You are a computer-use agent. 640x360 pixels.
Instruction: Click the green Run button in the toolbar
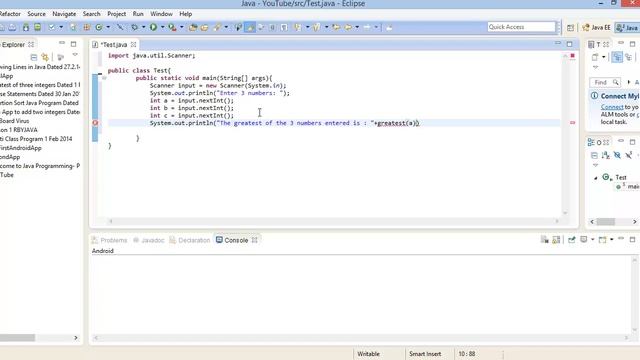(153, 27)
